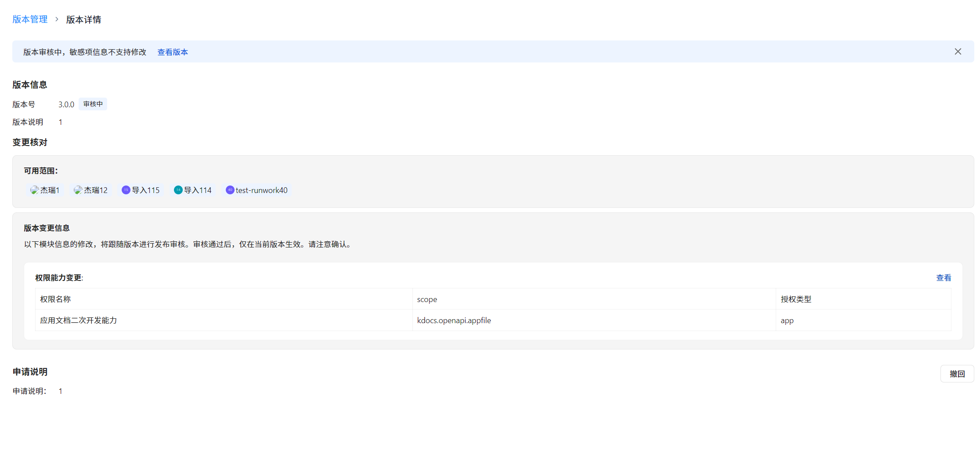The height and width of the screenshot is (466, 980).
Task: Click the 版本详情 breadcrumb text
Action: click(x=83, y=20)
